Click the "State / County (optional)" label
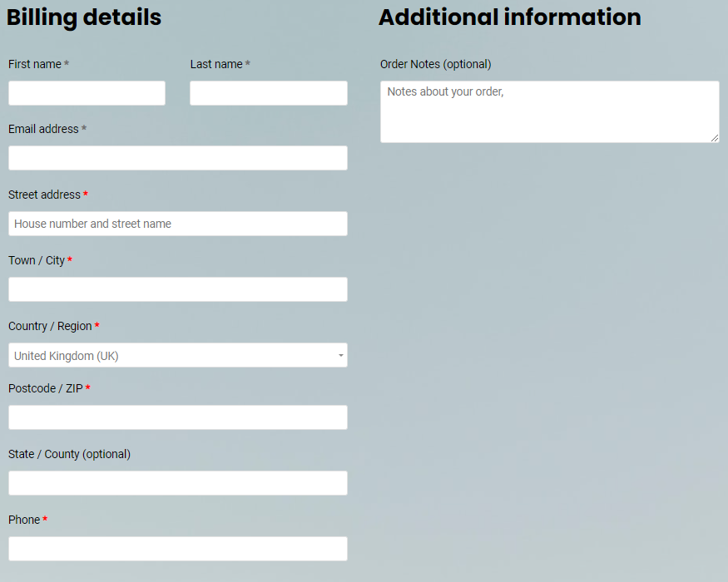The height and width of the screenshot is (582, 728). (x=69, y=454)
